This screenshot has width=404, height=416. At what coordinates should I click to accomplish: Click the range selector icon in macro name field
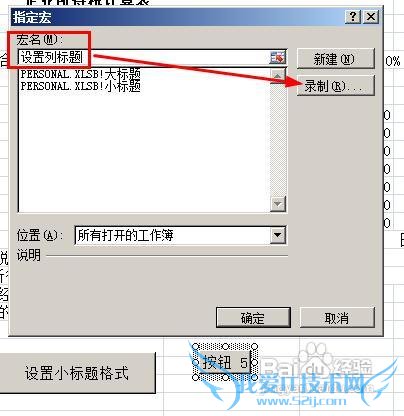click(x=278, y=58)
